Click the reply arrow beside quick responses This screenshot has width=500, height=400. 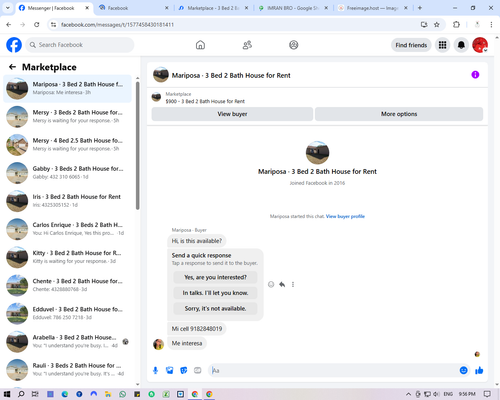click(282, 284)
